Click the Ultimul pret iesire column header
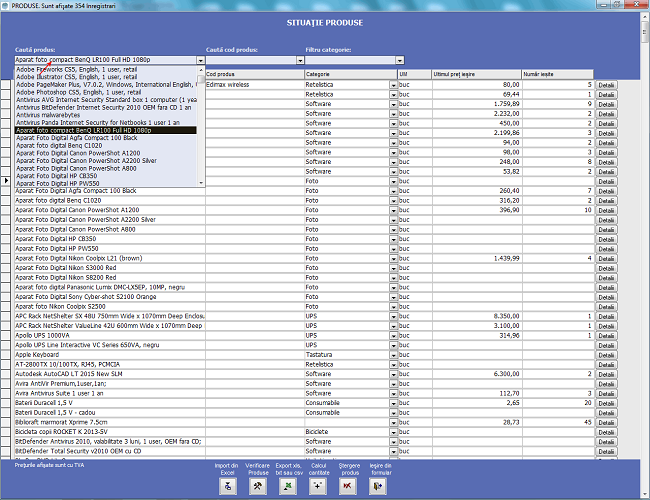650x500 pixels. coord(476,74)
